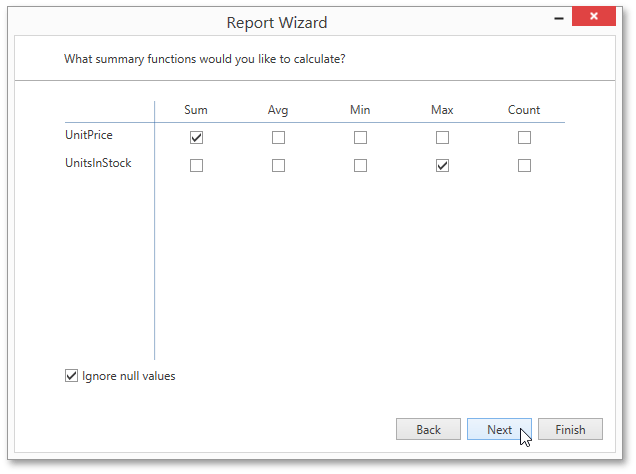
Task: Uncheck Max for UnitsInStock
Action: point(442,165)
